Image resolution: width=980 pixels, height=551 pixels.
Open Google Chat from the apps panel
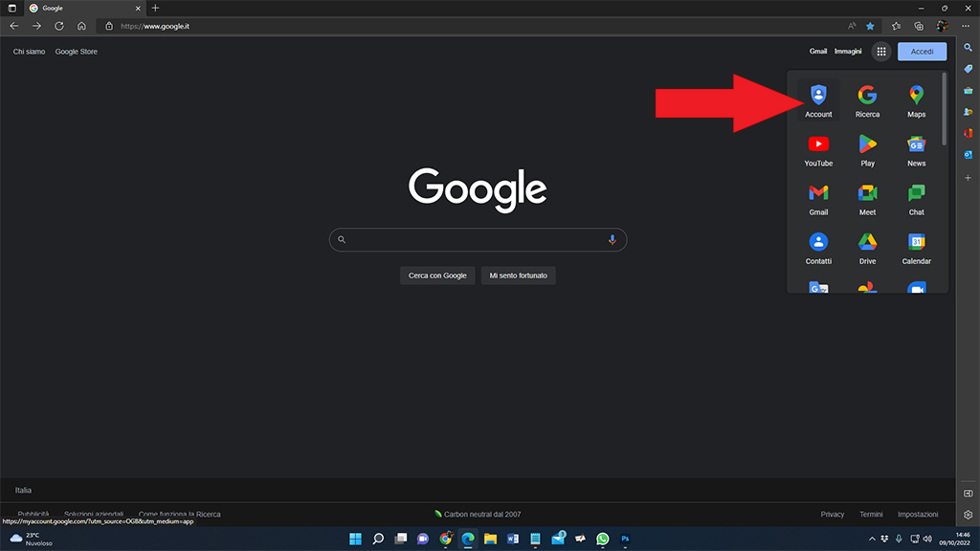pyautogui.click(x=916, y=199)
